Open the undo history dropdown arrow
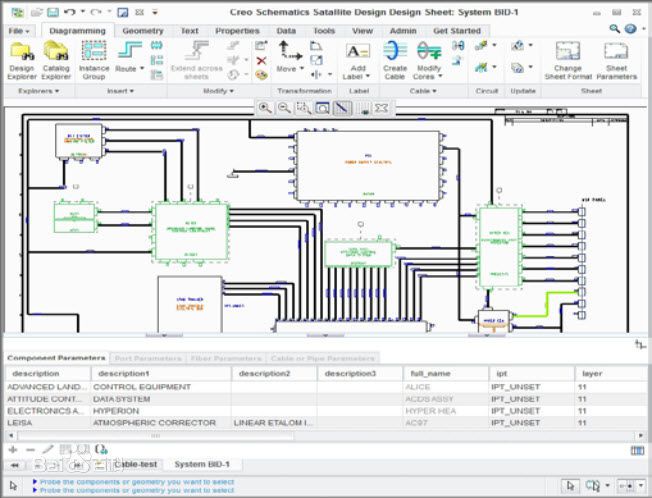This screenshot has width=652, height=498. [82, 12]
